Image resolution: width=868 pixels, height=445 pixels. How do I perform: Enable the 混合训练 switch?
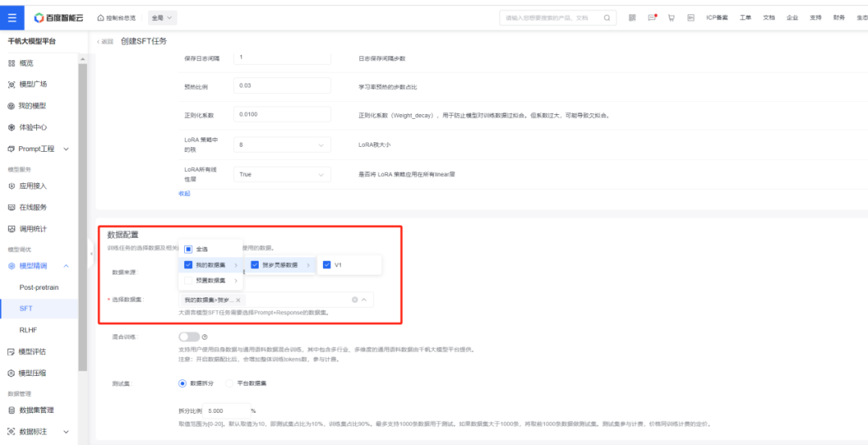190,337
